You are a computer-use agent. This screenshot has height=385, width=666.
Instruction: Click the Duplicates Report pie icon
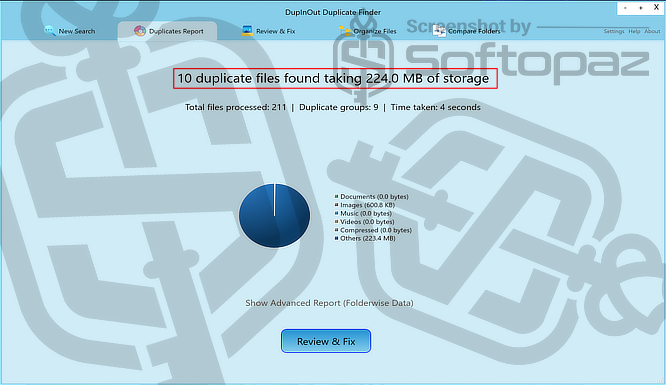pyautogui.click(x=140, y=31)
